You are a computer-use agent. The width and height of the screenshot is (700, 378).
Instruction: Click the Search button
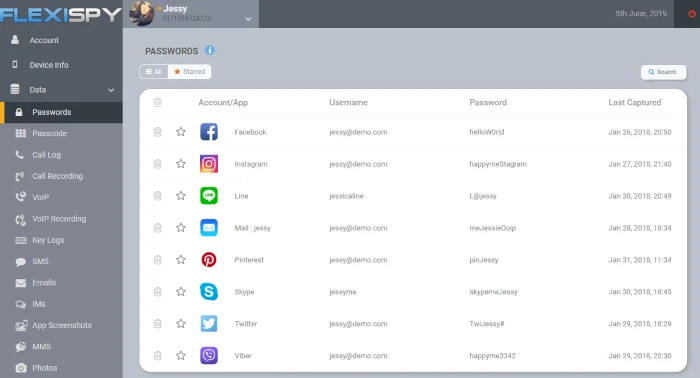tap(663, 72)
